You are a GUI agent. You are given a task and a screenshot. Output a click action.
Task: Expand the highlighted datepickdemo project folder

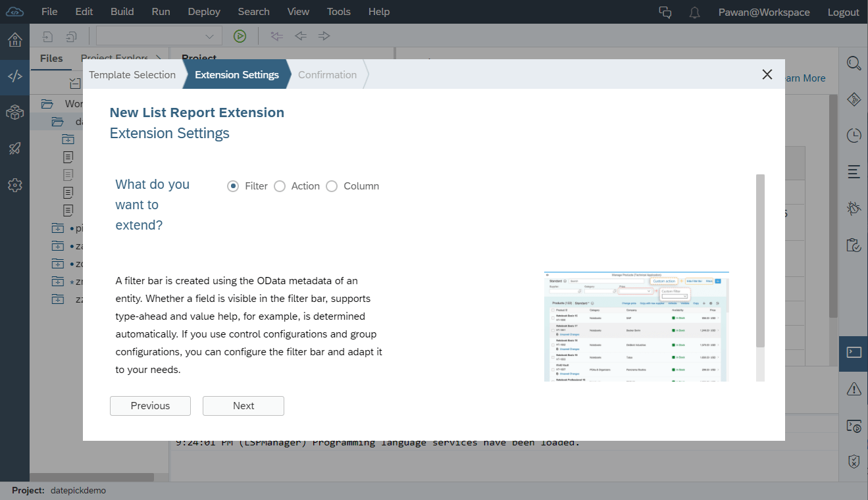(x=58, y=121)
